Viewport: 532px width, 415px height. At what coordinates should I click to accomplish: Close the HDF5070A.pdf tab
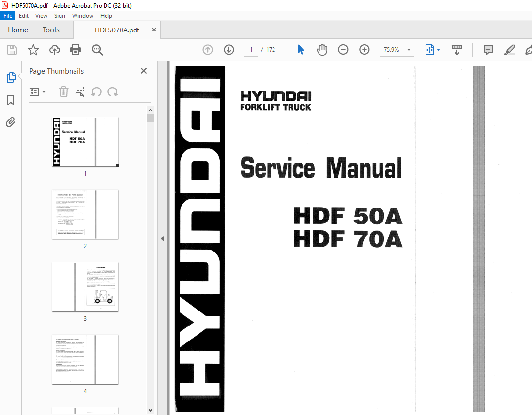pos(154,30)
